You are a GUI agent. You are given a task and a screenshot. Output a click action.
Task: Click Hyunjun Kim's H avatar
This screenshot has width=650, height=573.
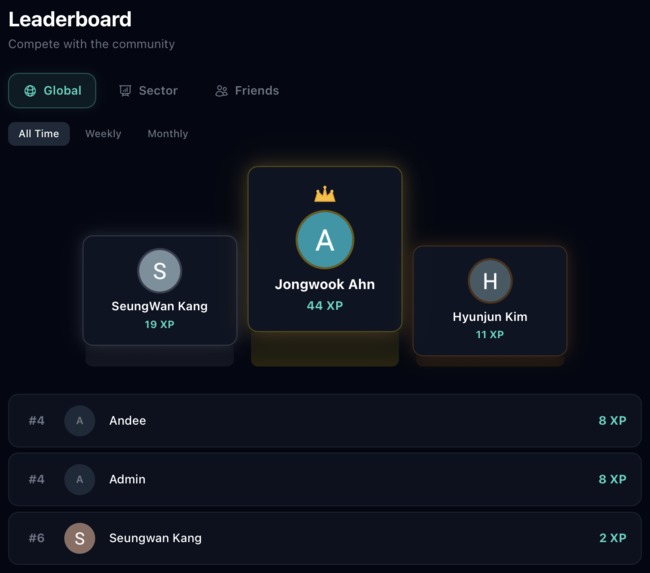490,281
